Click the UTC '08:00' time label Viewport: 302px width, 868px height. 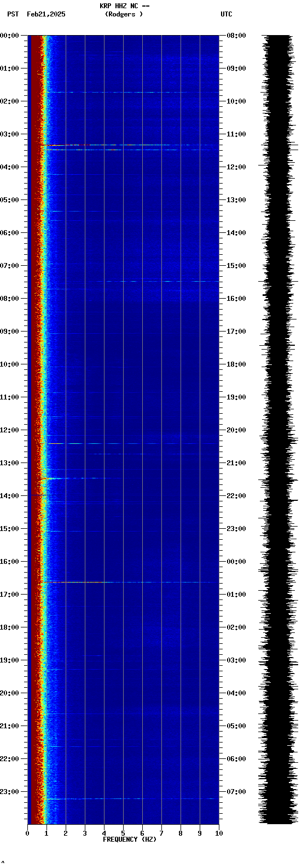tap(236, 36)
